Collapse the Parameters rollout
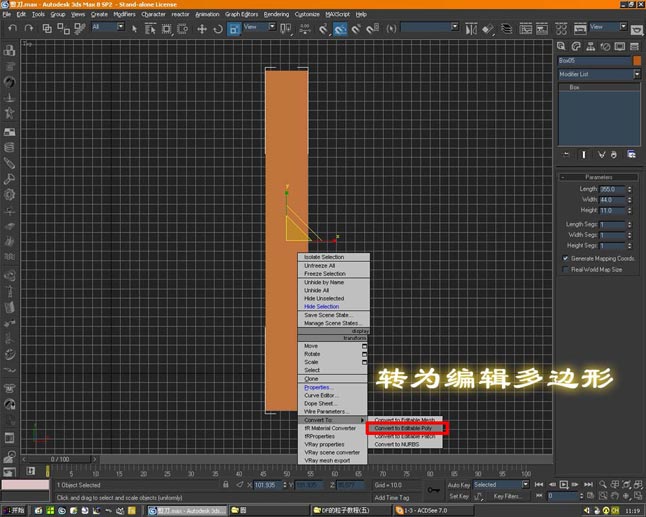 (x=598, y=177)
